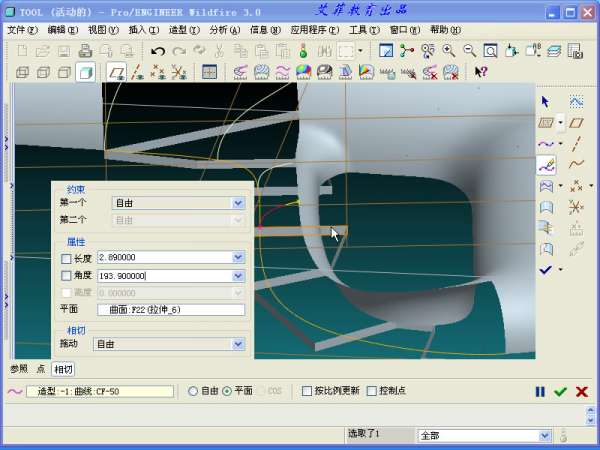Open the 窗口(W) menu
Image resolution: width=600 pixels, height=450 pixels.
click(405, 30)
